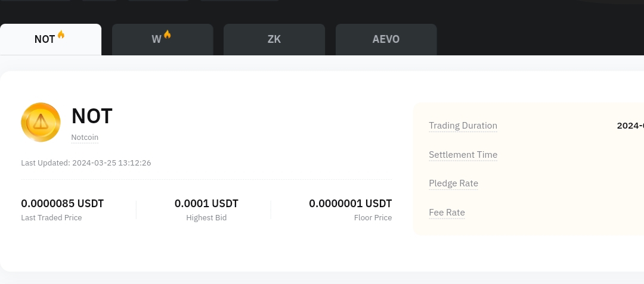Click the NOT token heading
The image size is (644, 284).
click(92, 116)
